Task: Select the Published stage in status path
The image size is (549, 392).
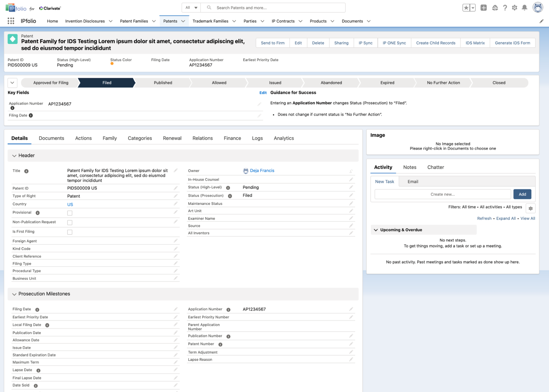Action: [x=163, y=83]
